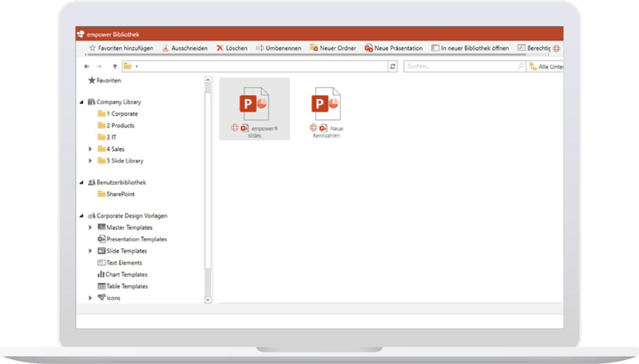Collapse the Company Library node
Image resolution: width=639 pixels, height=364 pixels.
pos(81,102)
